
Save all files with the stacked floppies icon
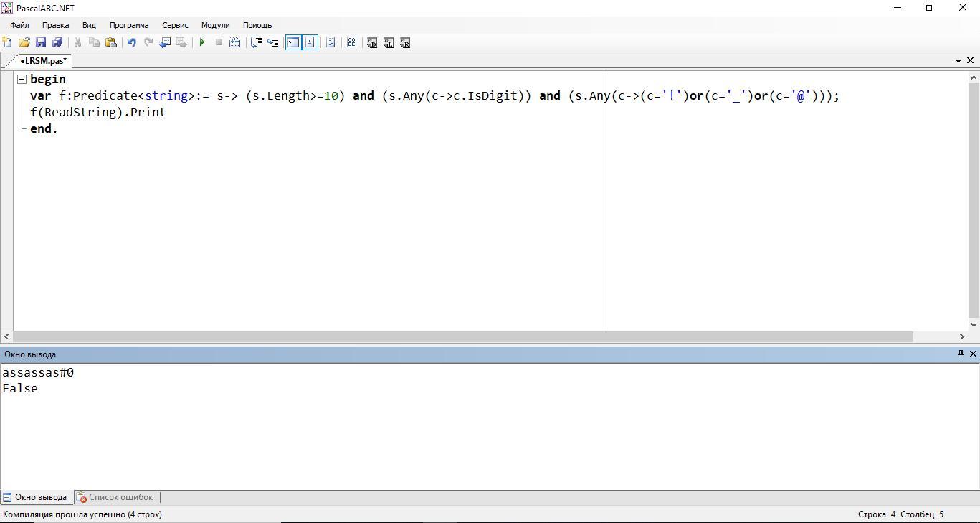[57, 43]
